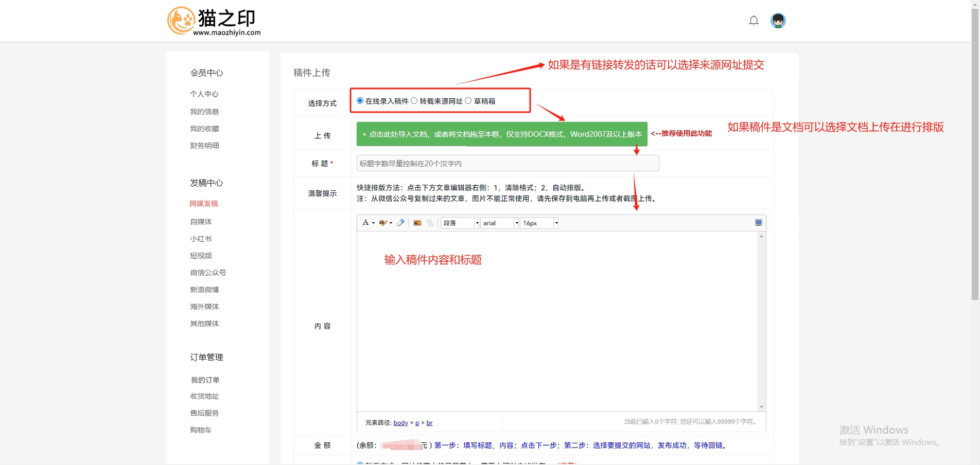This screenshot has width=980, height=465.
Task: Open 我的订单 in the sidebar
Action: point(205,380)
